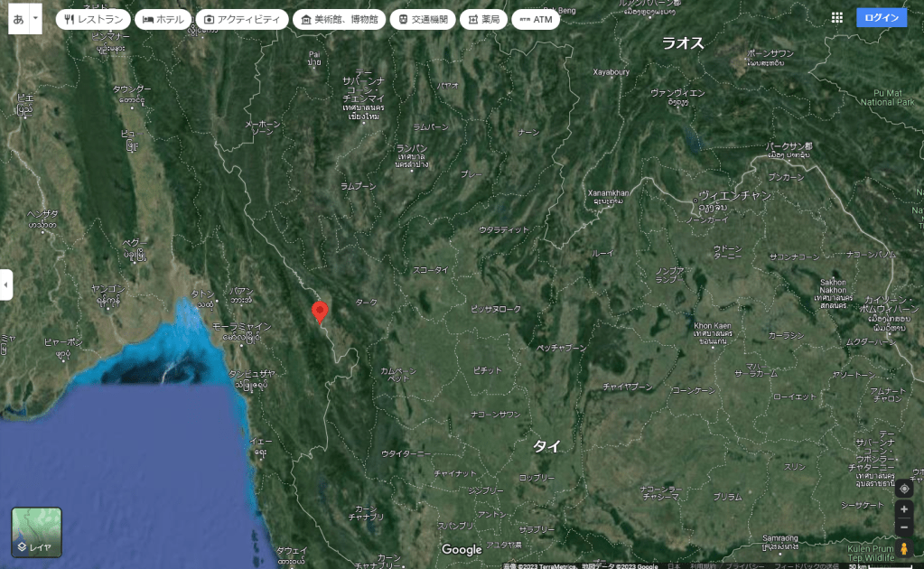Select the Street View Pegman

[904, 548]
